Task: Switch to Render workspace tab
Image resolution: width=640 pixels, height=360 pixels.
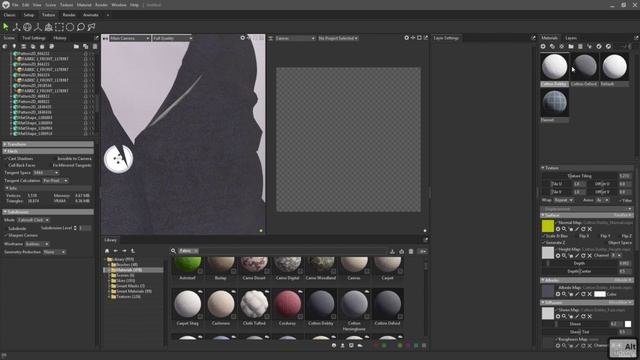Action: (x=69, y=15)
